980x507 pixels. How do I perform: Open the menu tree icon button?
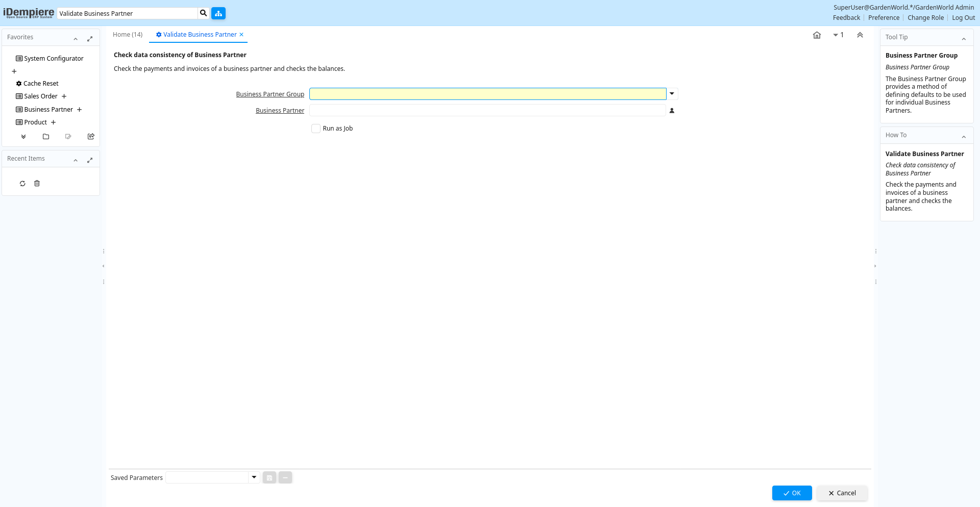[x=218, y=13]
